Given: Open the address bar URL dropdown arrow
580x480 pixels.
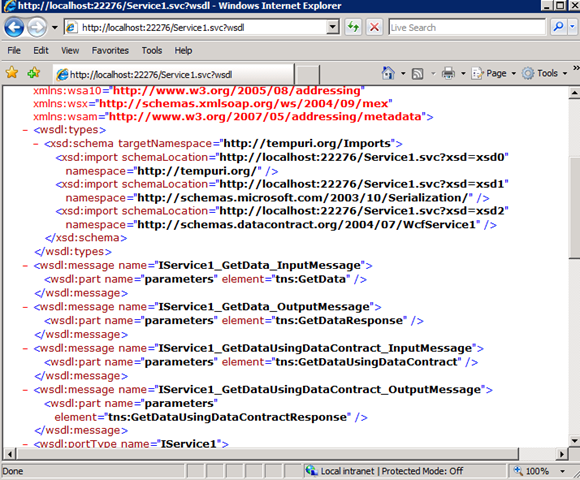Looking at the screenshot, I should (333, 27).
